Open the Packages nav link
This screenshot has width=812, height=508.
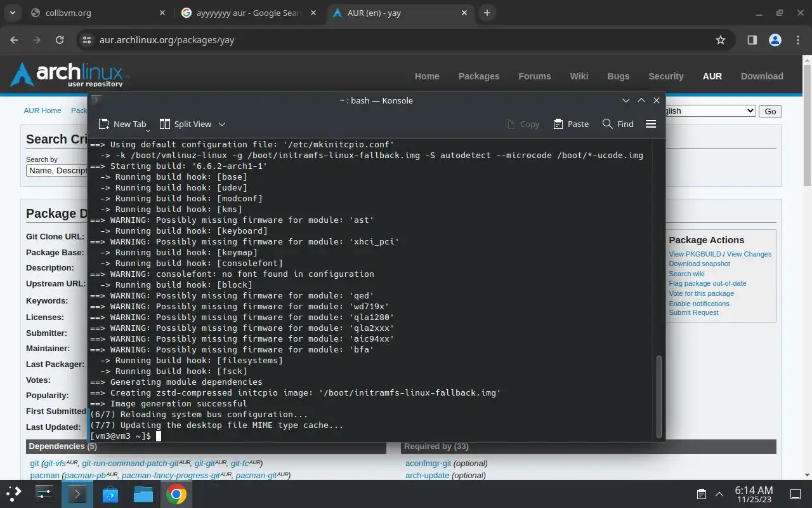[479, 76]
